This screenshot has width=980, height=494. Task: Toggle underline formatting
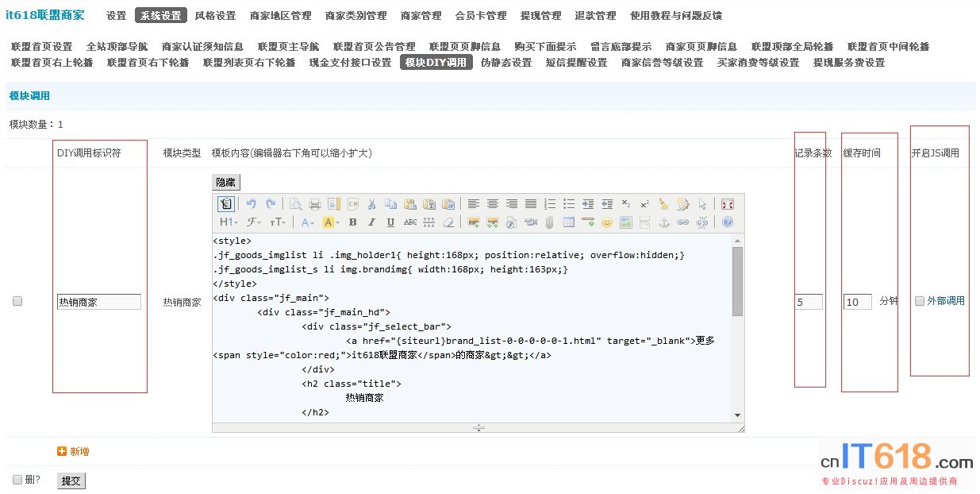tap(390, 222)
